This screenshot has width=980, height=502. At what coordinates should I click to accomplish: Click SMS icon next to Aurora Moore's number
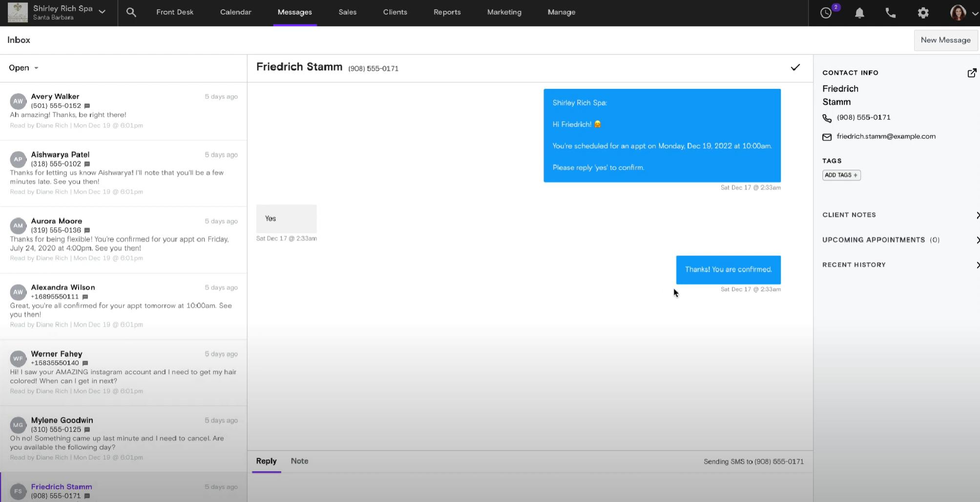(x=87, y=230)
